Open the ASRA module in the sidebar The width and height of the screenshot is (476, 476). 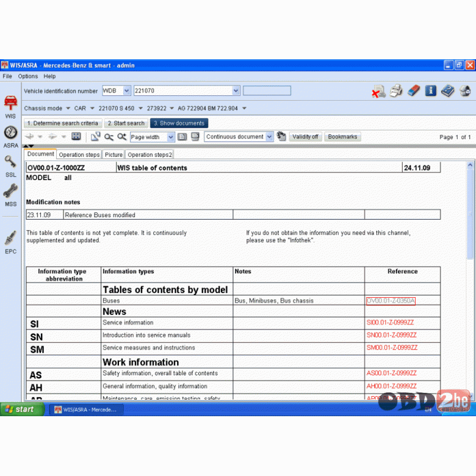pos(10,137)
